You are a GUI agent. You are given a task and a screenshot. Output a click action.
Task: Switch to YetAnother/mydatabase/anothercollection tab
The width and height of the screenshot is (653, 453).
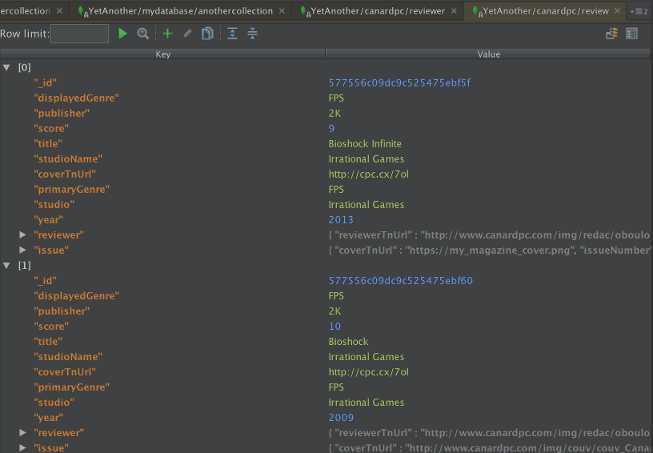[x=180, y=11]
